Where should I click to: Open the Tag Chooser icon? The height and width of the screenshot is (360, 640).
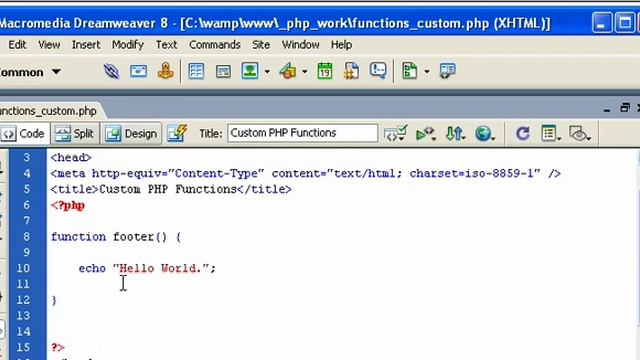pyautogui.click(x=447, y=71)
